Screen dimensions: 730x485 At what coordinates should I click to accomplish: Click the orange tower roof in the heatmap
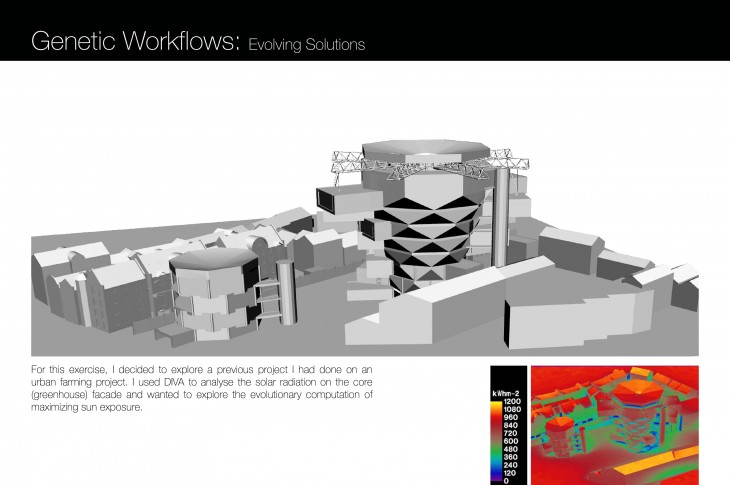coord(639,388)
